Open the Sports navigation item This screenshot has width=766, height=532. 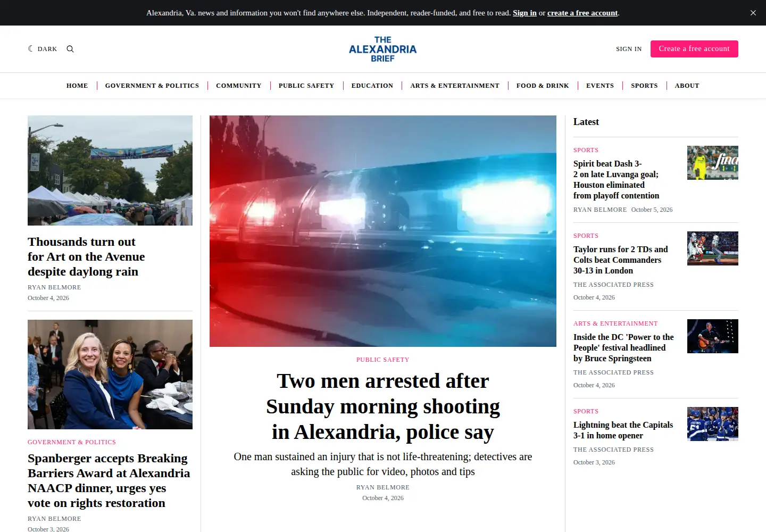(644, 86)
